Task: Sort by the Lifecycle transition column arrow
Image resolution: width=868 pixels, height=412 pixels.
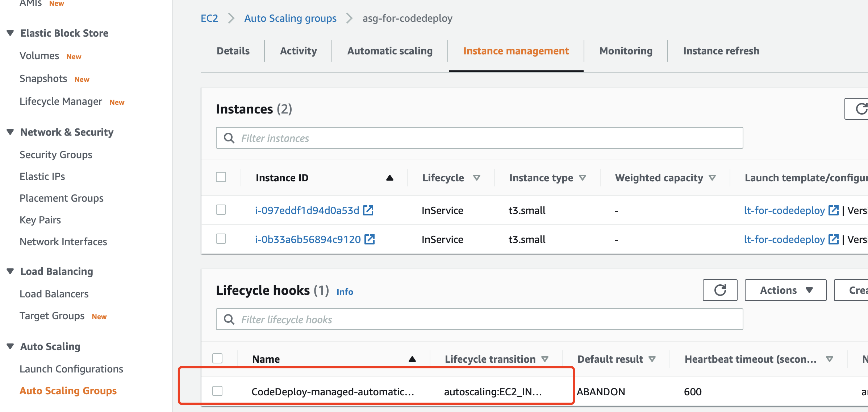Action: 545,359
